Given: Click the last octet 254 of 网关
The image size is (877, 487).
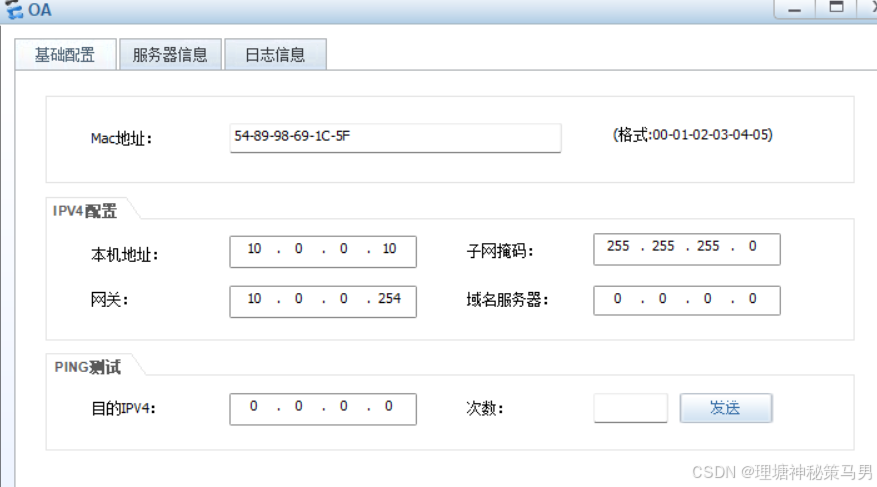Looking at the screenshot, I should point(389,299).
